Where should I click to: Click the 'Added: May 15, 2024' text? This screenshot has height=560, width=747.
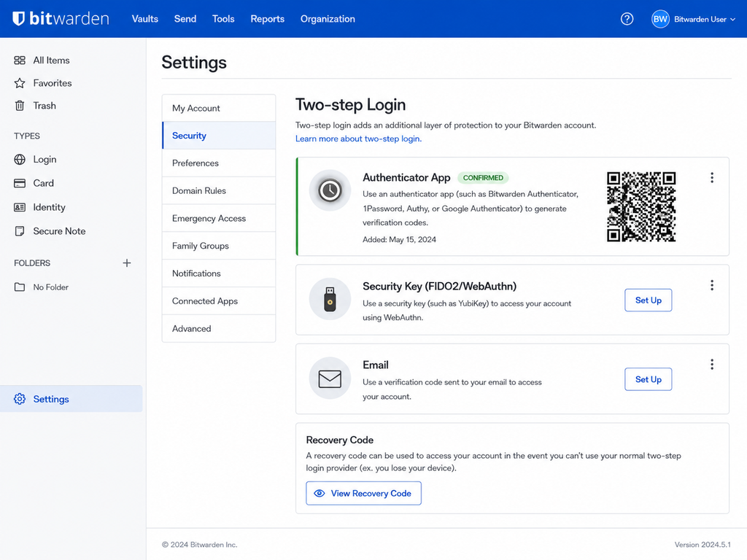(x=399, y=239)
